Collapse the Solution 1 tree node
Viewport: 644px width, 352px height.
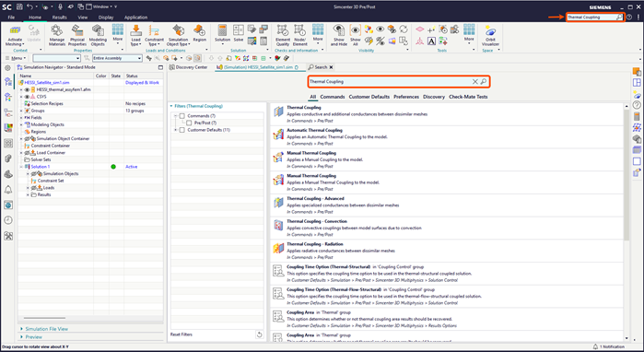point(21,167)
